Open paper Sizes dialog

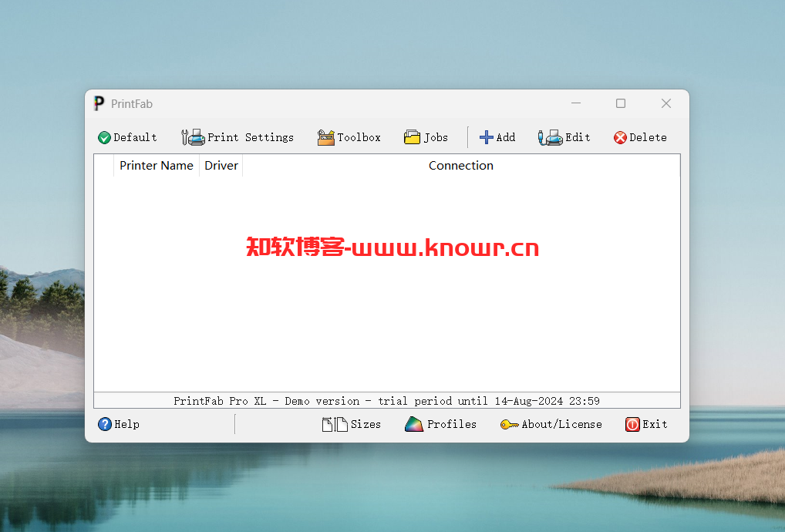point(351,424)
